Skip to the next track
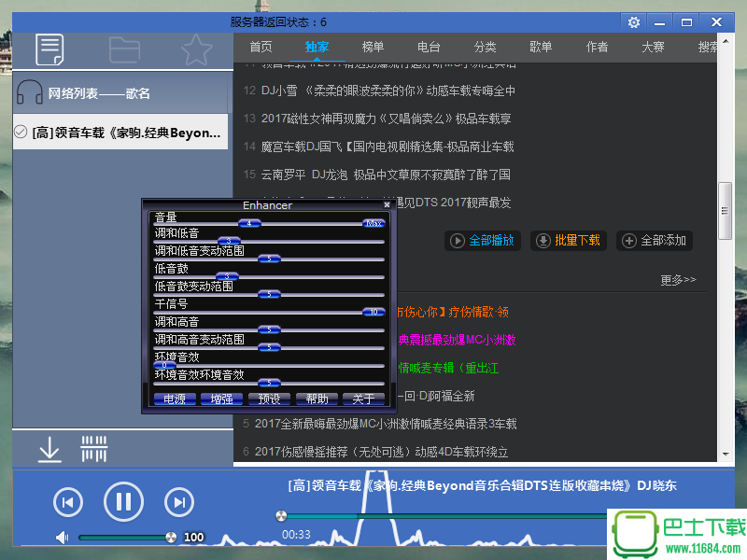This screenshot has height=560, width=747. tap(179, 502)
